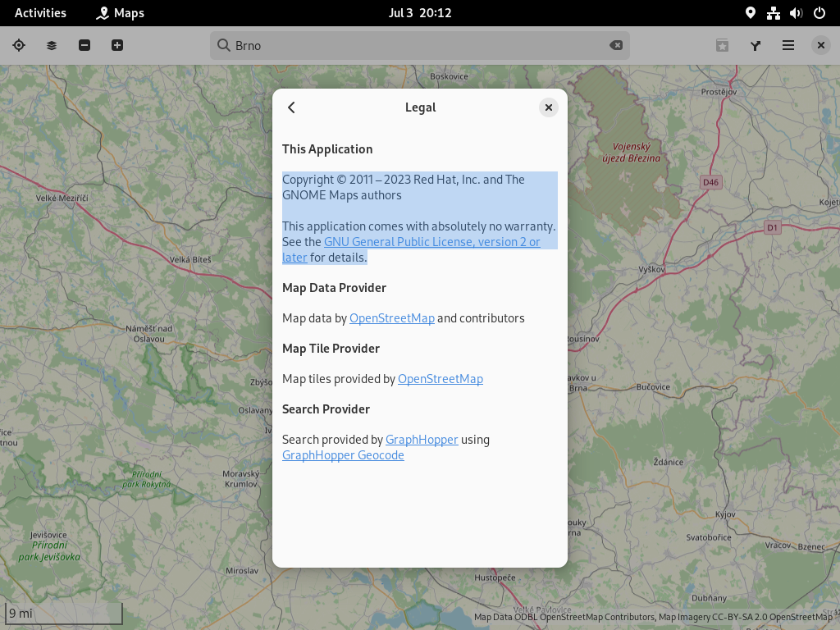Click the Náměšť nad Oslavou map label
Viewport: 840px width, 630px height.
[149, 334]
